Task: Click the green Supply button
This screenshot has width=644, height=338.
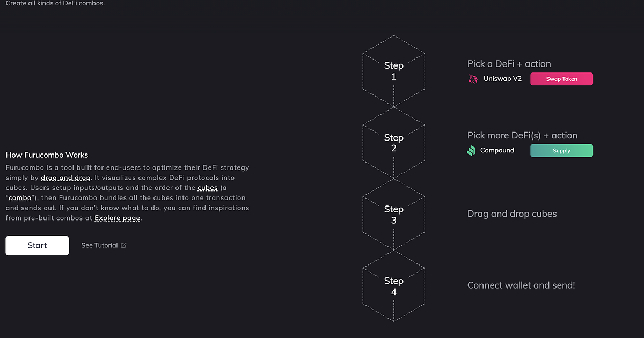Action: [561, 151]
